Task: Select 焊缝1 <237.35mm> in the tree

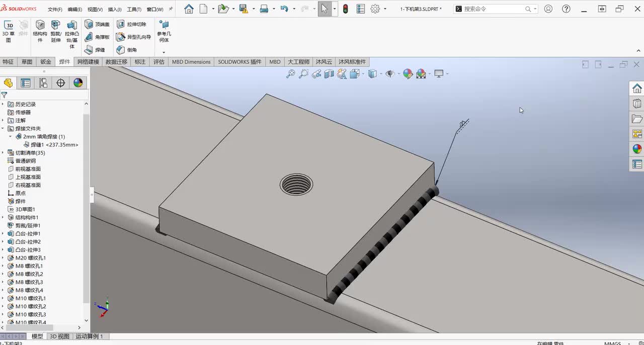Action: pos(54,145)
